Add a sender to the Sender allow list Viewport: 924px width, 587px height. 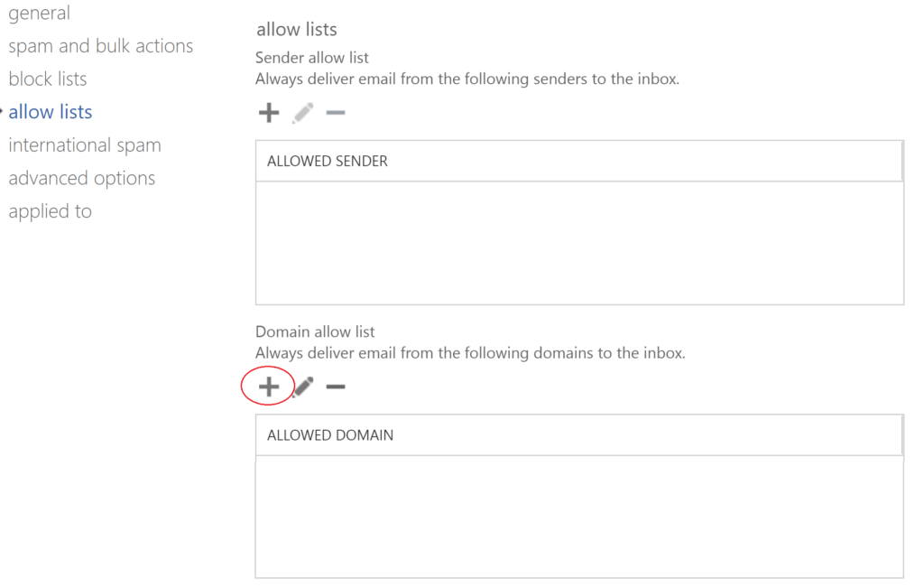point(269,113)
